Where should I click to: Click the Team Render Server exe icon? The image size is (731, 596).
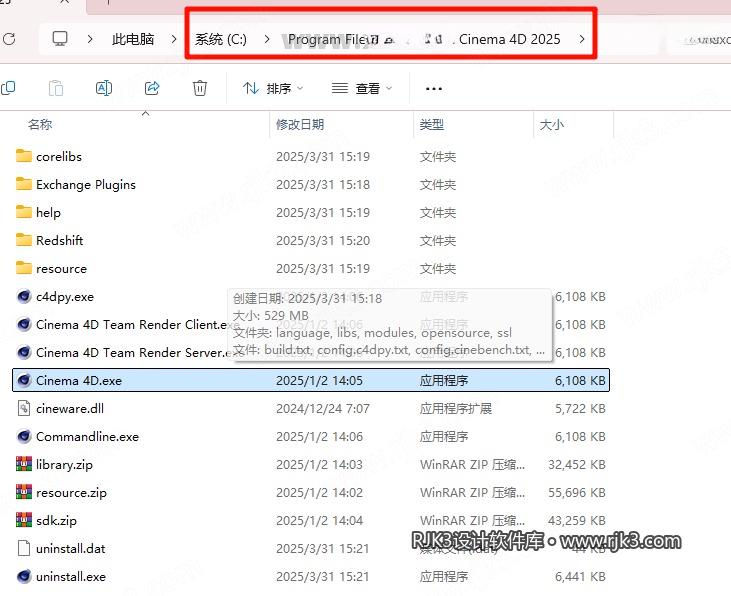pyautogui.click(x=24, y=352)
